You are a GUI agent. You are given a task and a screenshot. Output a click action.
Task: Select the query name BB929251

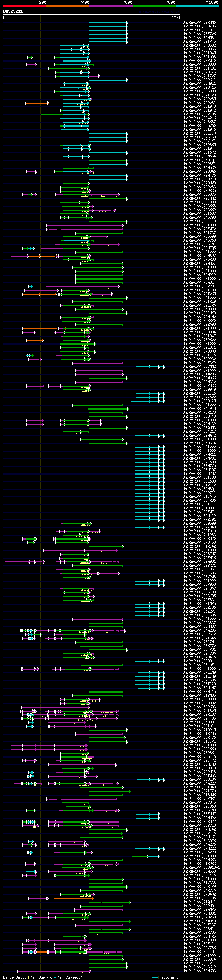tap(13, 11)
